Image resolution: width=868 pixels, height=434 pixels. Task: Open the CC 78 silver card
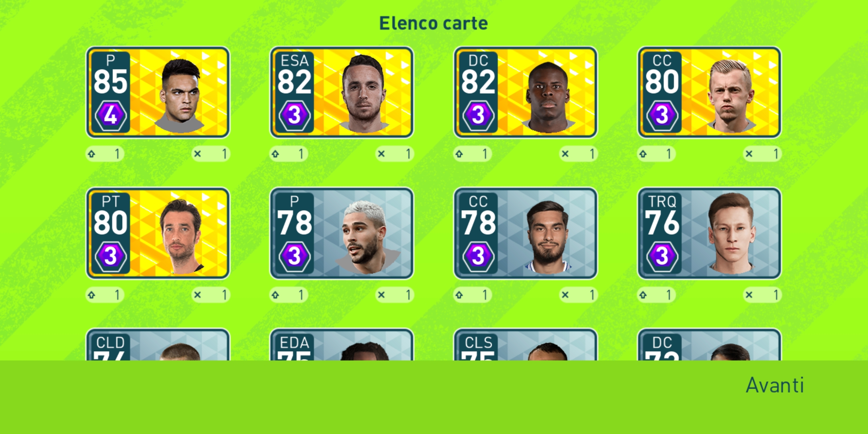(x=526, y=233)
